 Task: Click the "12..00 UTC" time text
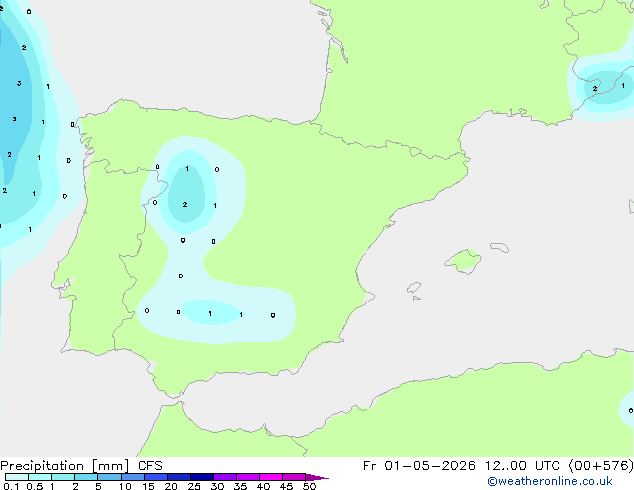pos(522,466)
